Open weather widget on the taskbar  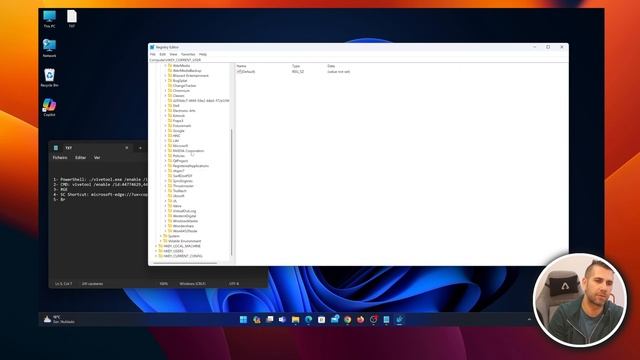pos(59,319)
